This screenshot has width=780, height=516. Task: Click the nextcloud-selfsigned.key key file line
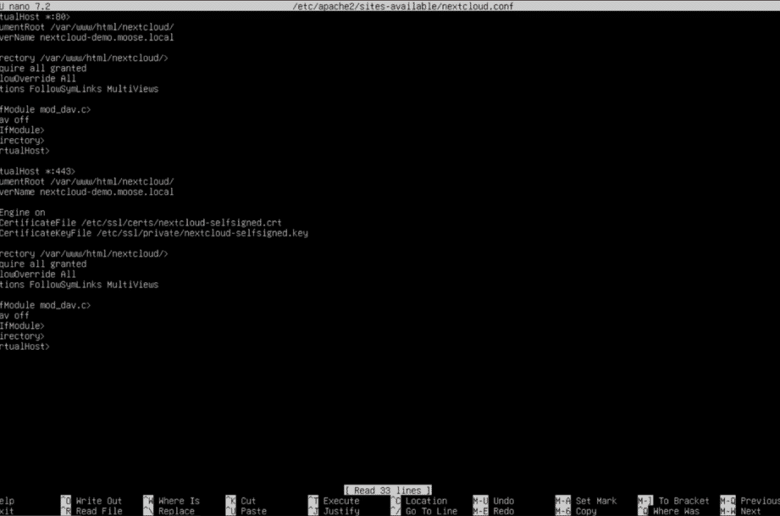(x=154, y=233)
